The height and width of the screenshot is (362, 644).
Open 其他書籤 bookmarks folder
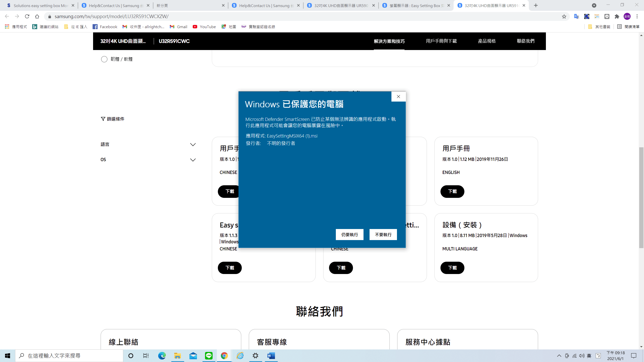point(599,27)
